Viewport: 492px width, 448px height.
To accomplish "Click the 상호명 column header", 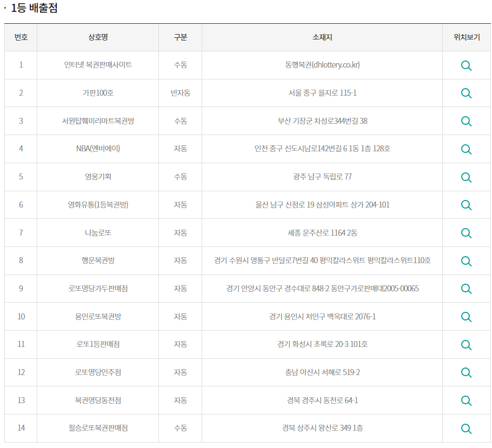I will pos(98,37).
